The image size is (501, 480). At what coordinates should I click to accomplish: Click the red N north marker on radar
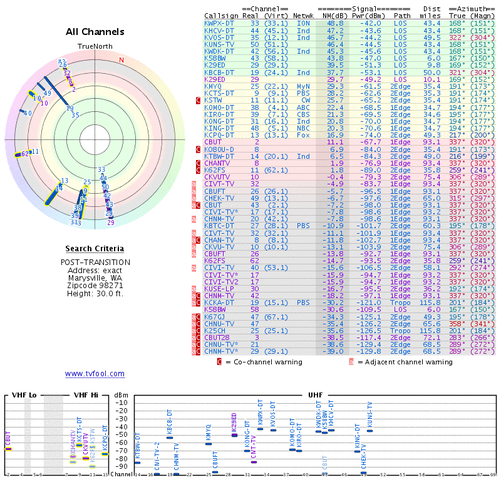pos(121,60)
